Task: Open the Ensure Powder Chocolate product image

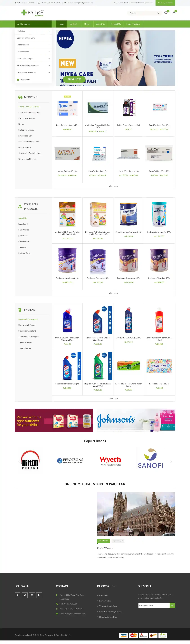Action: click(128, 214)
